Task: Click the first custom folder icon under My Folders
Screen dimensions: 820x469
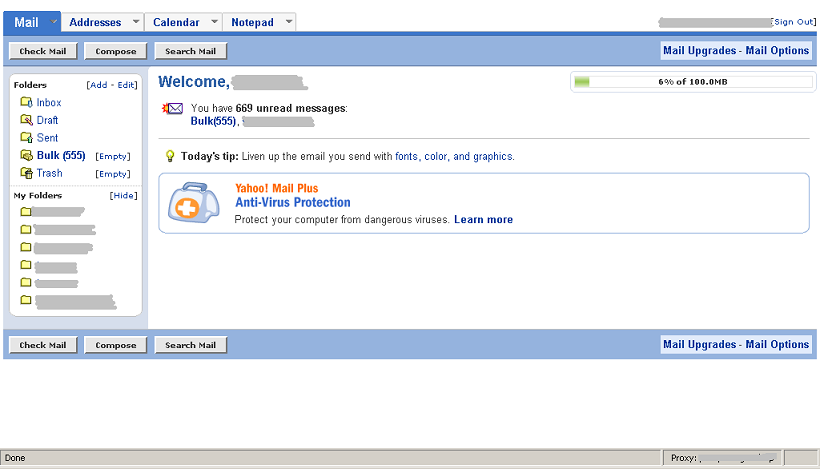Action: pos(26,212)
